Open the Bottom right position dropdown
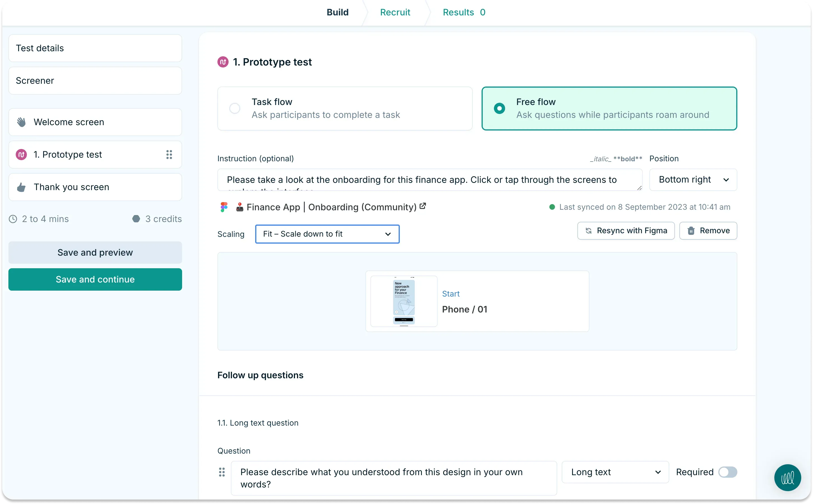 tap(693, 180)
